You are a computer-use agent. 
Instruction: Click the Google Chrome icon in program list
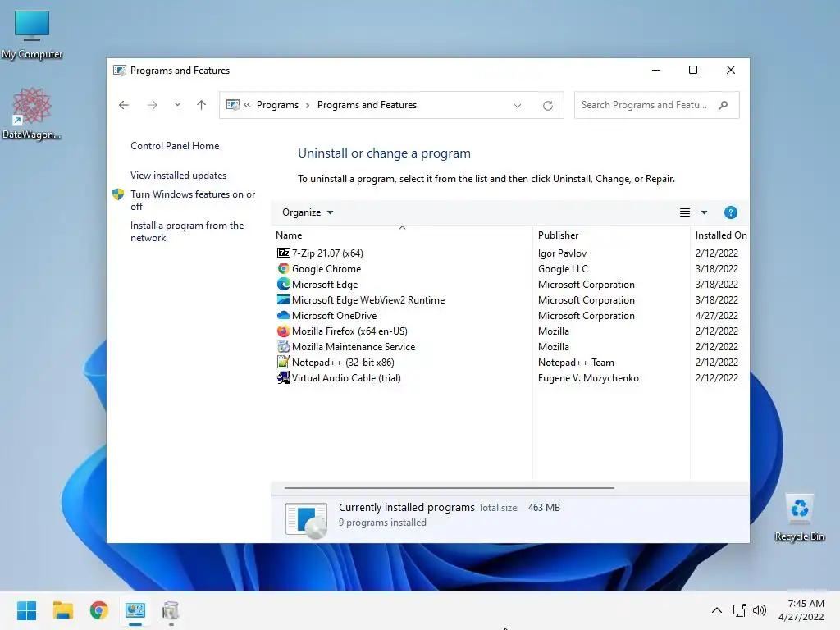[x=283, y=268]
